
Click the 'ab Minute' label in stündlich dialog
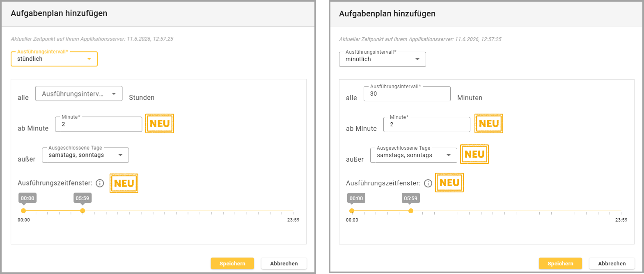coord(33,128)
